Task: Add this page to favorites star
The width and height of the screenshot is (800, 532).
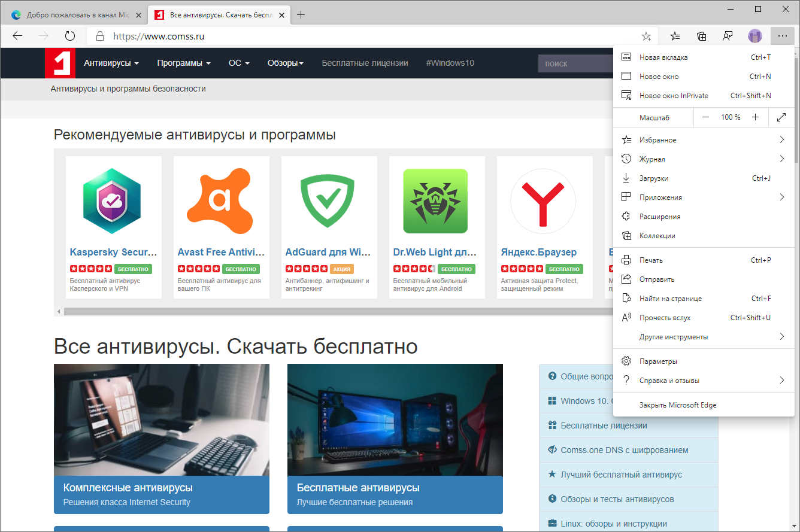Action: pyautogui.click(x=646, y=36)
